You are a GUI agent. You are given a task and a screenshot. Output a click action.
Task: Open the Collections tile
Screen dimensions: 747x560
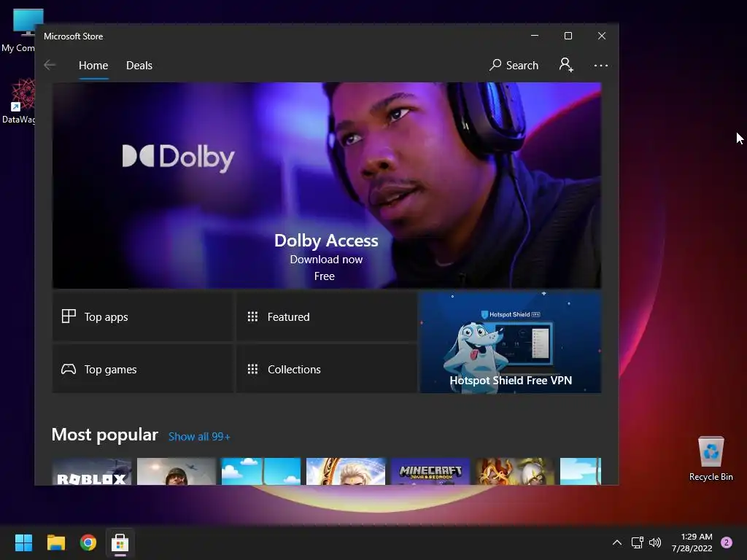coord(326,369)
